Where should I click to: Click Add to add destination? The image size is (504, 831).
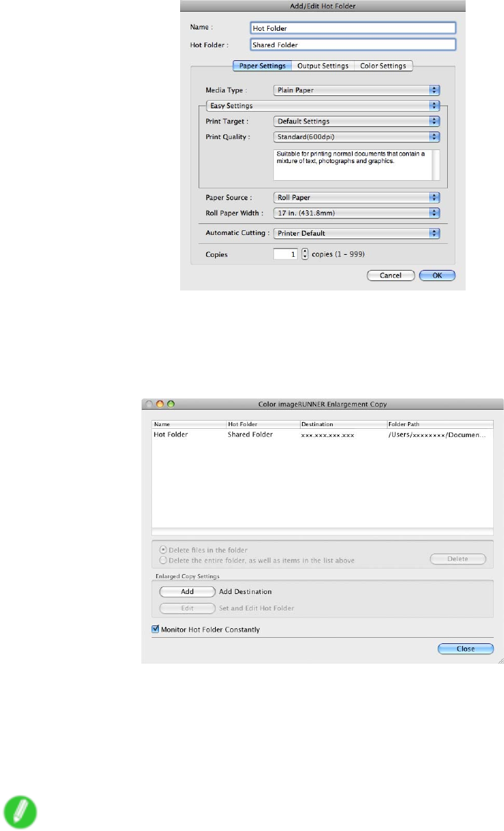point(188,591)
